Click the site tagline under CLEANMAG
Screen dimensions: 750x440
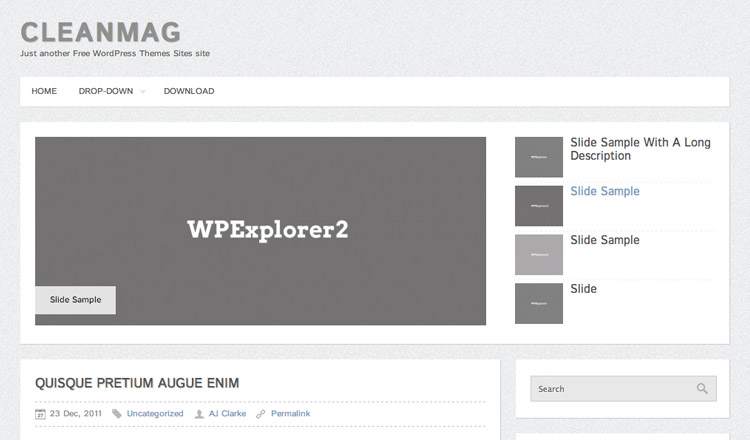tap(115, 54)
